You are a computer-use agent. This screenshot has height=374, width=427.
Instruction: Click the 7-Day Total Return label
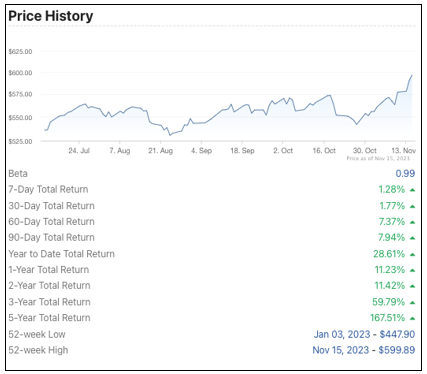[x=48, y=189]
